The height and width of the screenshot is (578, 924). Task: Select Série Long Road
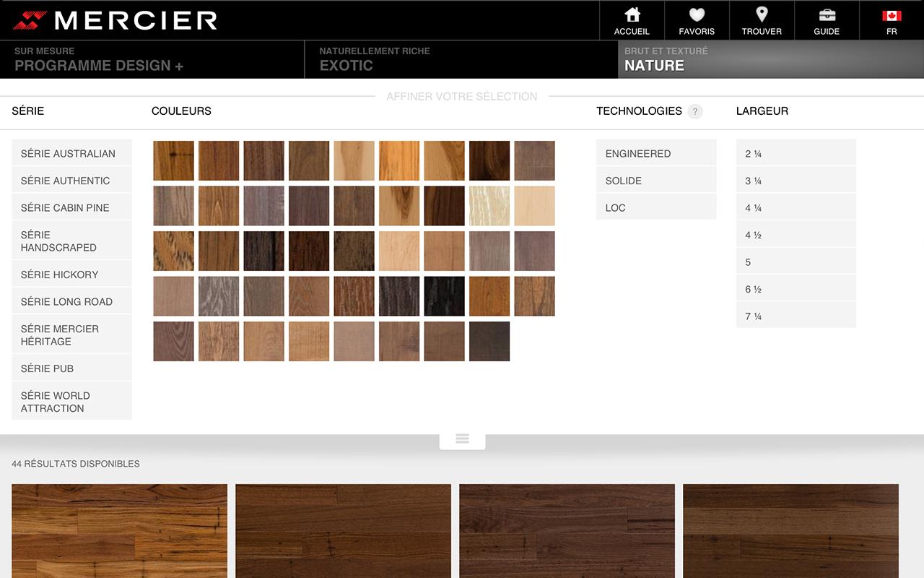tap(71, 301)
